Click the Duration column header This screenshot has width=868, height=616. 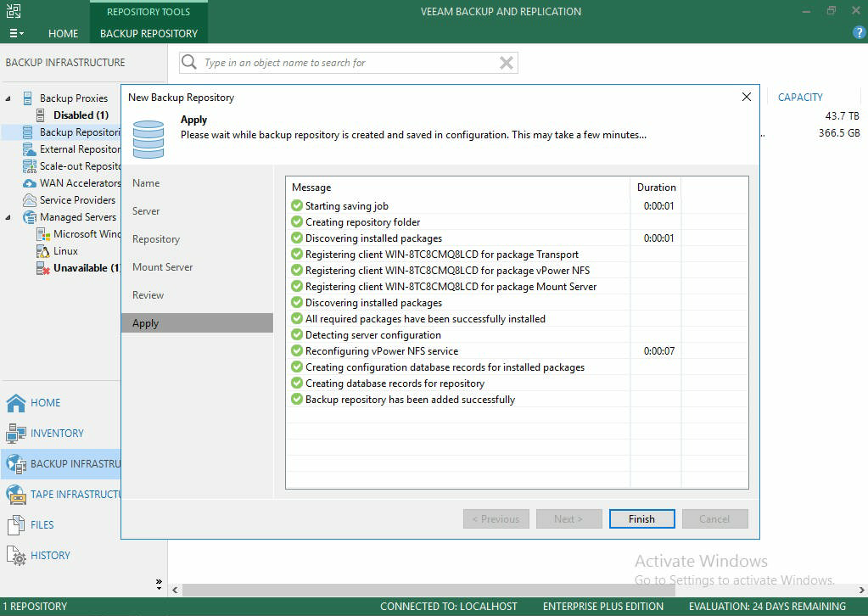click(x=656, y=188)
